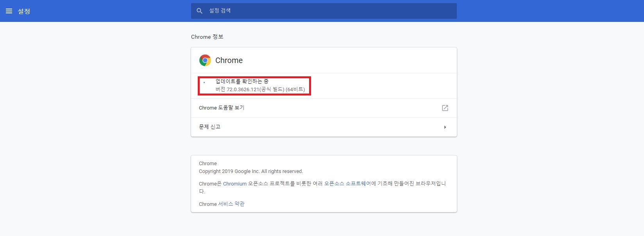Open 문제 신고 row
This screenshot has height=236, width=644.
pyautogui.click(x=324, y=127)
